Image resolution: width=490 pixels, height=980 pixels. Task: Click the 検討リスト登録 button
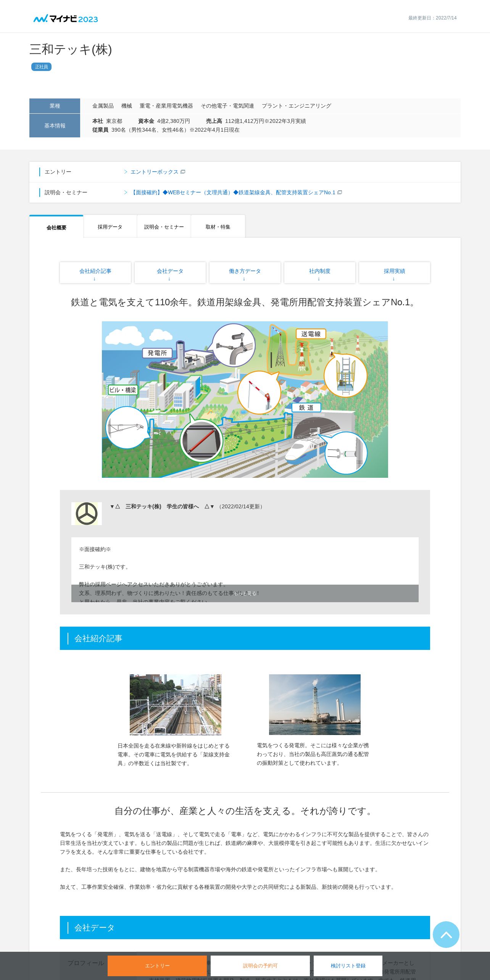coord(348,965)
